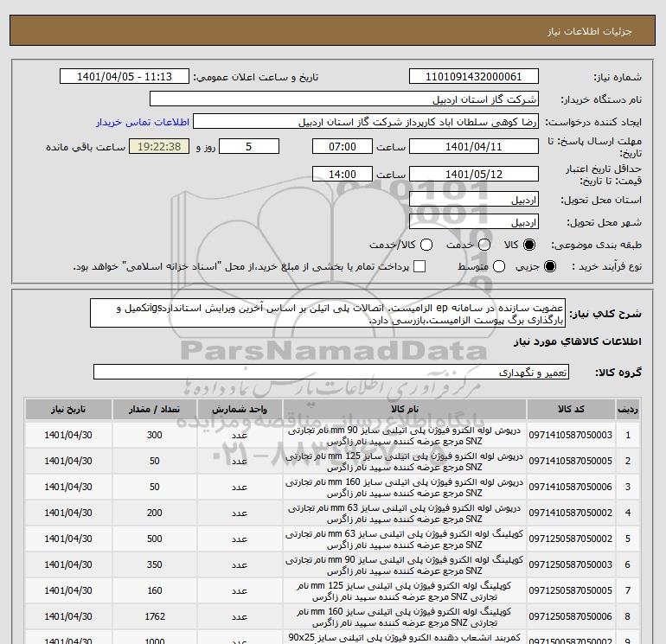
Task: Click quantity 1762 in row 8
Action: pos(155,616)
